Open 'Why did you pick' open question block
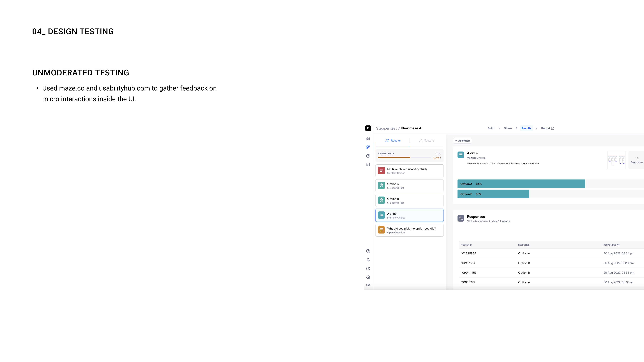The image size is (644, 362). (x=410, y=230)
